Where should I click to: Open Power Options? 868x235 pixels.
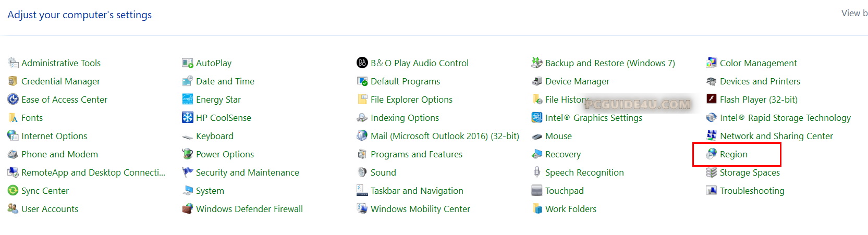click(225, 154)
